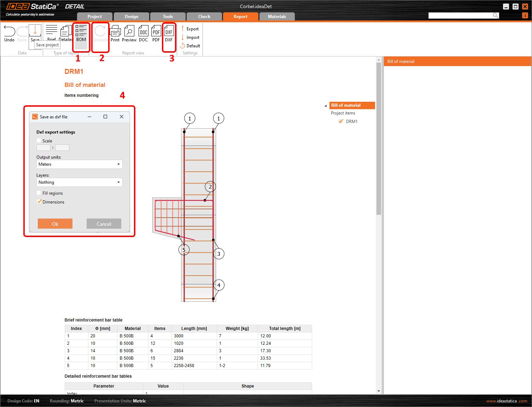Open the Materials tab

point(277,17)
